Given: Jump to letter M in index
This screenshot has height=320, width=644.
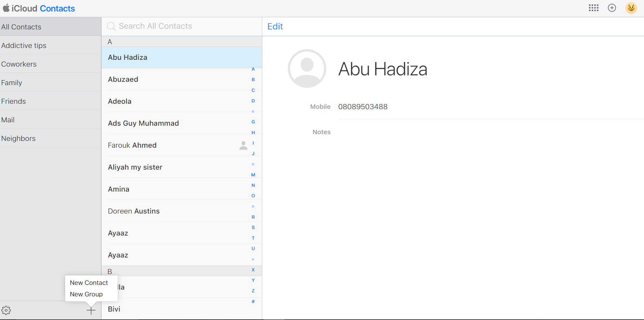Looking at the screenshot, I should tap(253, 175).
